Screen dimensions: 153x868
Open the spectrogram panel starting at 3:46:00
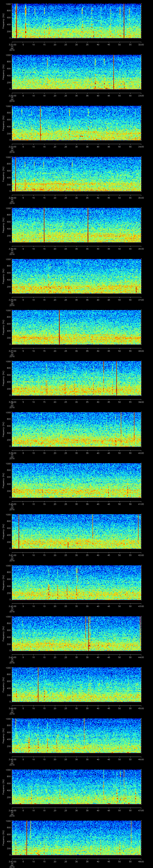77,786
